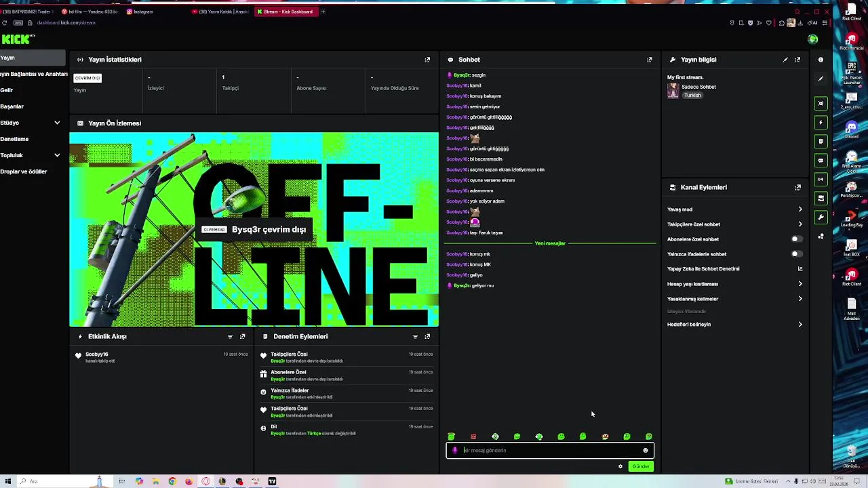Toggle chat bubble widget in right bar
868x488 pixels.
[821, 161]
